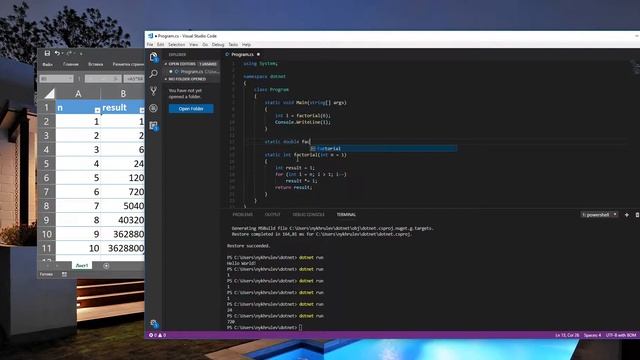Select the Terminal panel tab
The width and height of the screenshot is (640, 360).
tap(346, 215)
